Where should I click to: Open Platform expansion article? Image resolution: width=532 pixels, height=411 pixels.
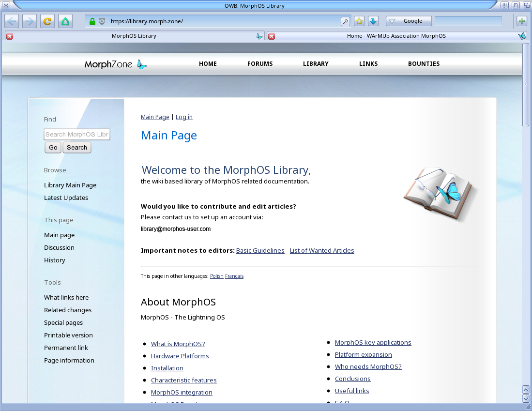pos(364,355)
